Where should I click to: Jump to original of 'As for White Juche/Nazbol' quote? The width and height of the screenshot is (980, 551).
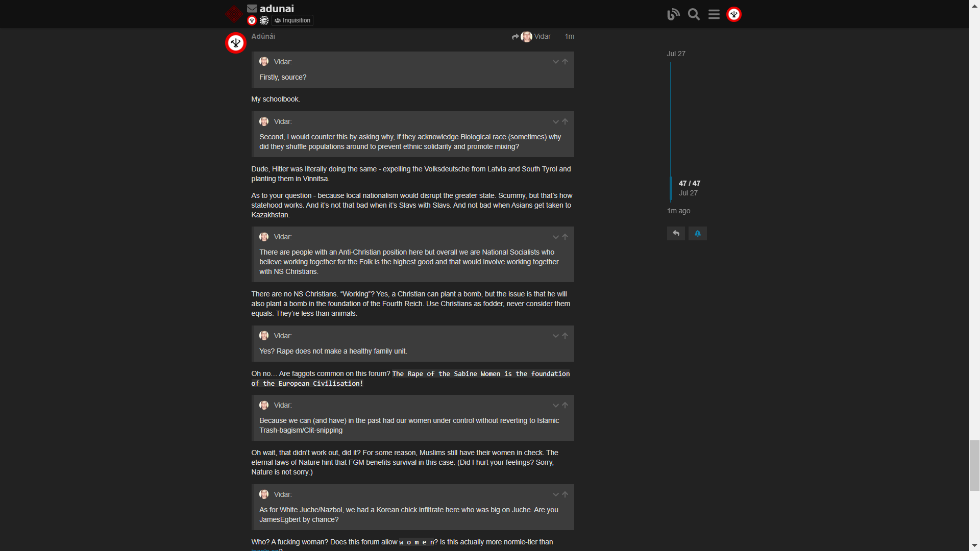tap(565, 495)
